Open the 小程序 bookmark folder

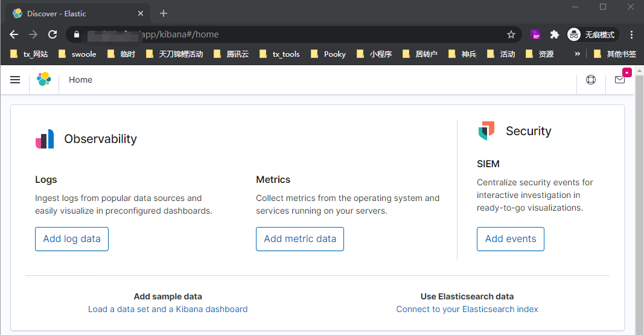374,54
